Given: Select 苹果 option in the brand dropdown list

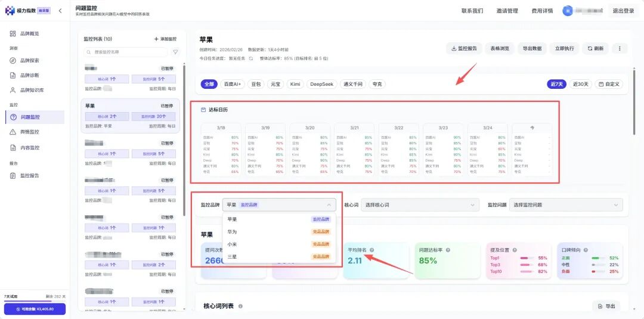Looking at the screenshot, I should pos(279,219).
